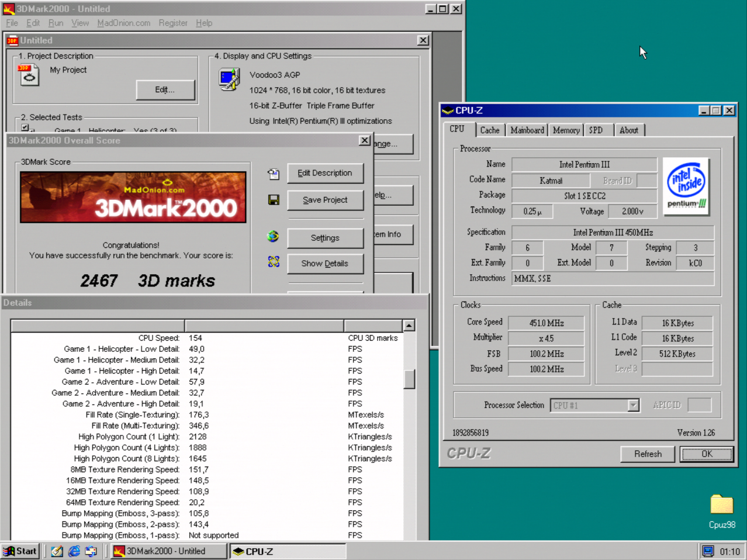Switch to the About tab in CPU-Z
The image size is (747, 560).
[629, 130]
